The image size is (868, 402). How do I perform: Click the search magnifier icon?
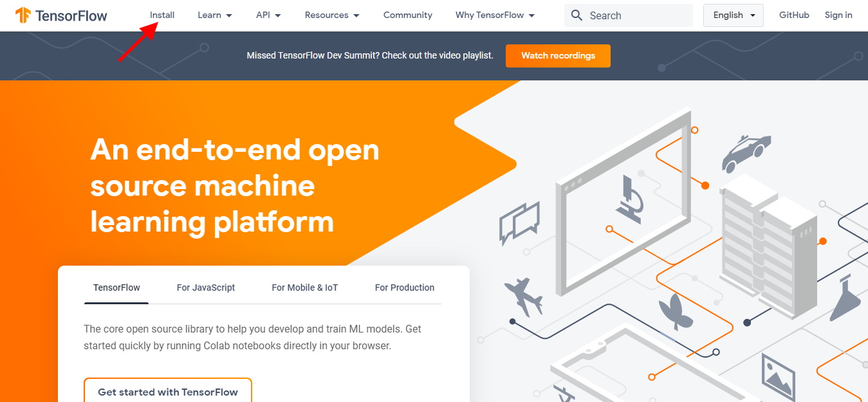[x=577, y=15]
